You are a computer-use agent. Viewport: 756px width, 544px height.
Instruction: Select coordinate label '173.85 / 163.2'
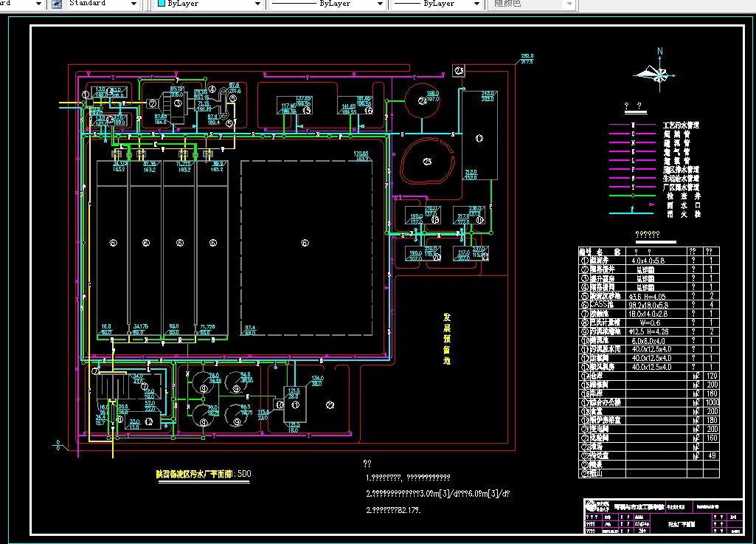pos(361,156)
